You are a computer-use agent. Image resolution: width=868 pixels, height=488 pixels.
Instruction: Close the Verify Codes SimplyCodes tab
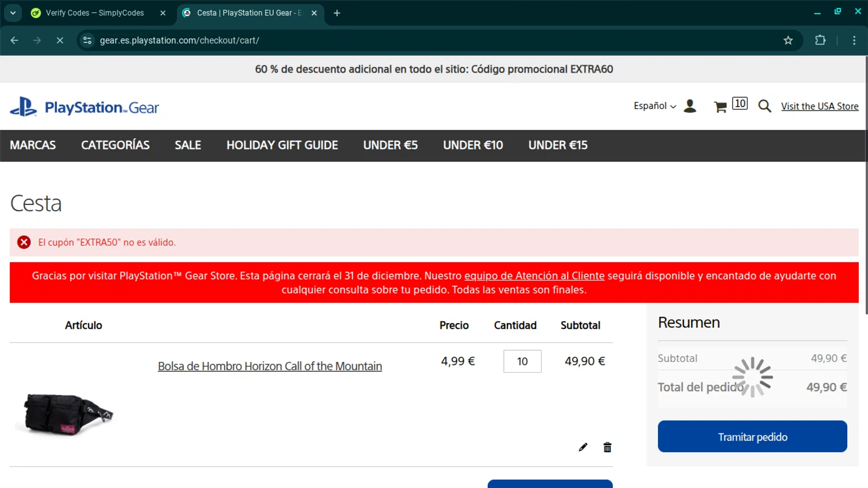click(x=163, y=13)
